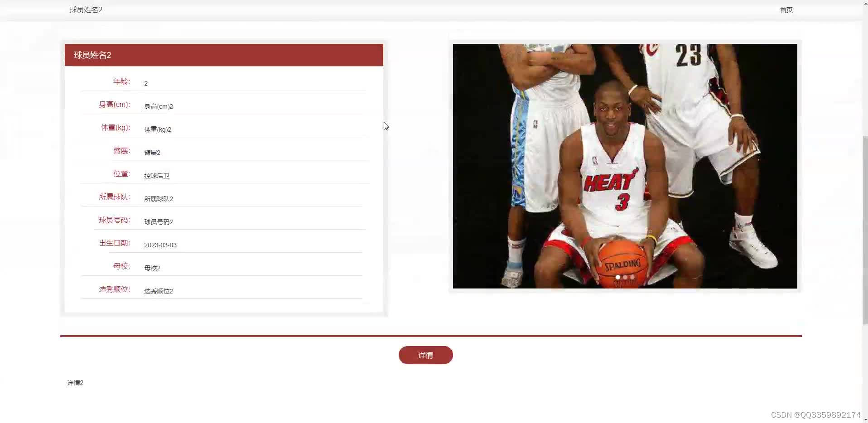This screenshot has height=423, width=868.
Task: Click the 体重(kg)2 value
Action: tap(158, 130)
